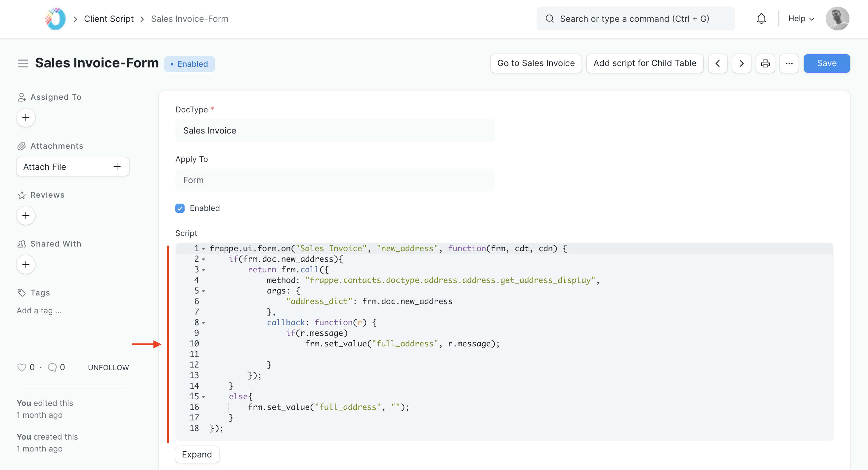Expand the script editor

point(197,454)
